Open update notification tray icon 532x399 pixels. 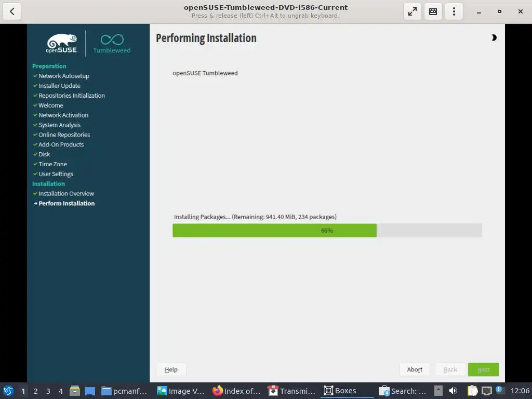coord(499,390)
